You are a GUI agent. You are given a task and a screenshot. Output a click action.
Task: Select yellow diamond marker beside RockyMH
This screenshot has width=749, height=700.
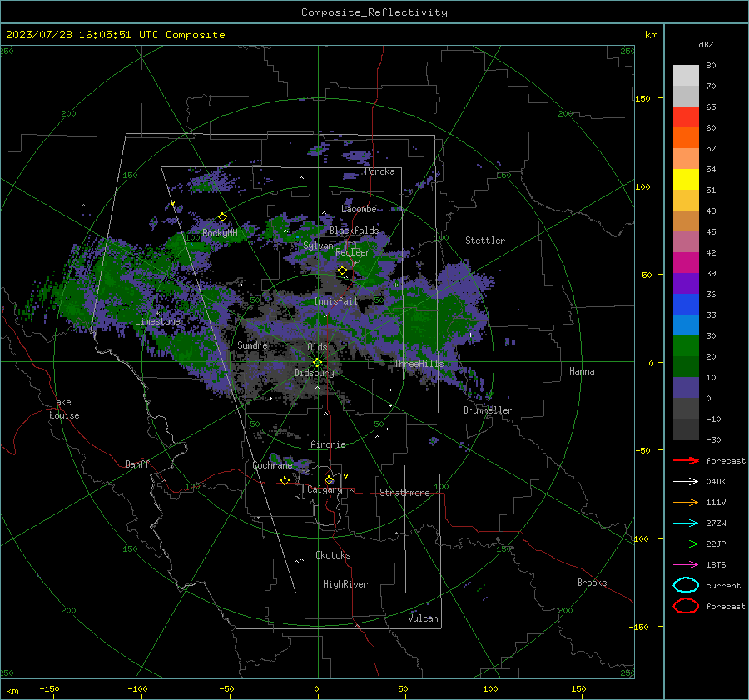(x=222, y=217)
